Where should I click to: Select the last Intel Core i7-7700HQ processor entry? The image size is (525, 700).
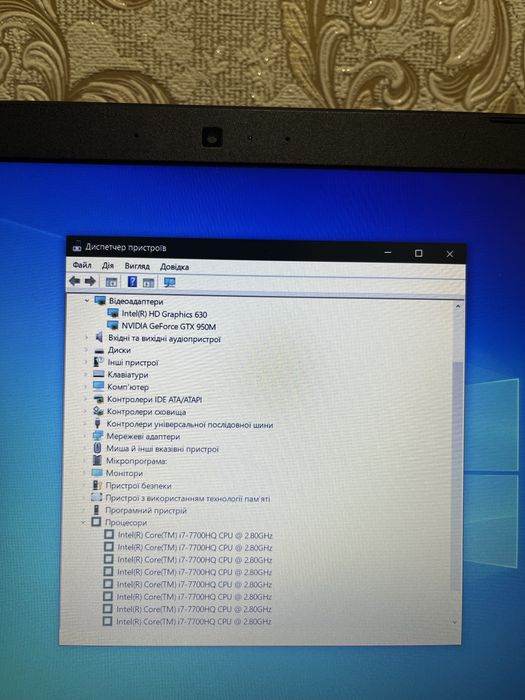194,621
